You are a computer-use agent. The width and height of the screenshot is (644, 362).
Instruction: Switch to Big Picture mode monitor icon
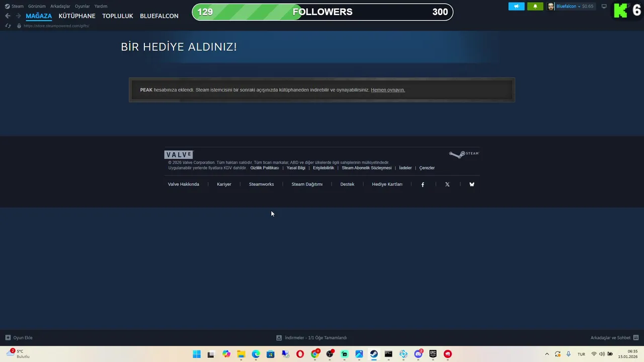604,7
